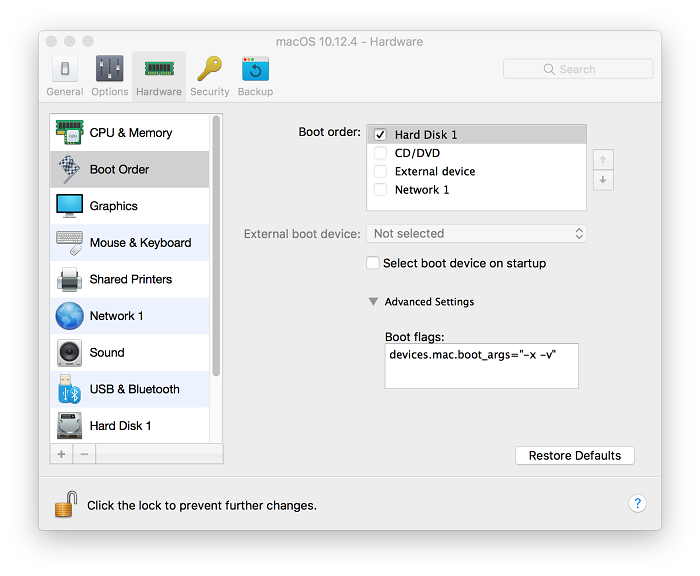Switch to the General tab label
This screenshot has width=700, height=576.
point(65,92)
